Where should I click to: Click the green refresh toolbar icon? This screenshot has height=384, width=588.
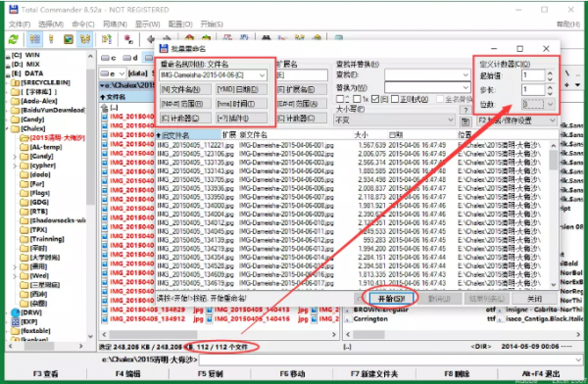[14, 39]
